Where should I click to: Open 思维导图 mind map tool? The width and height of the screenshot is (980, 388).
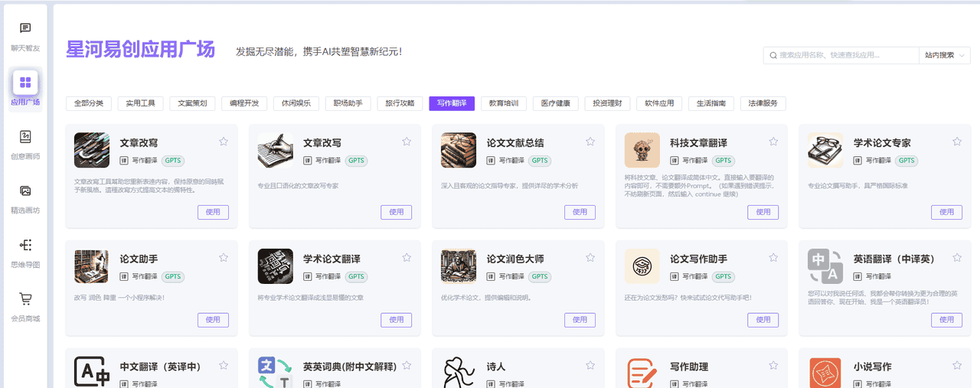[x=25, y=253]
